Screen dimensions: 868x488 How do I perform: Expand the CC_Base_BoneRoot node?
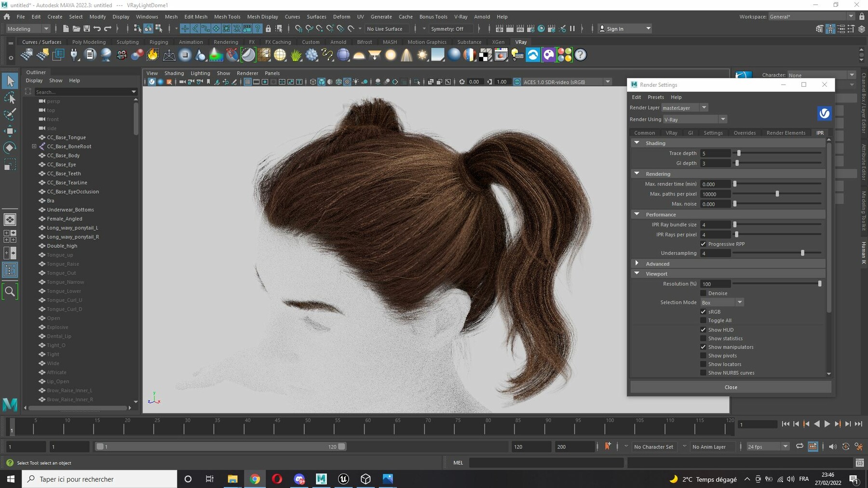[x=34, y=146]
